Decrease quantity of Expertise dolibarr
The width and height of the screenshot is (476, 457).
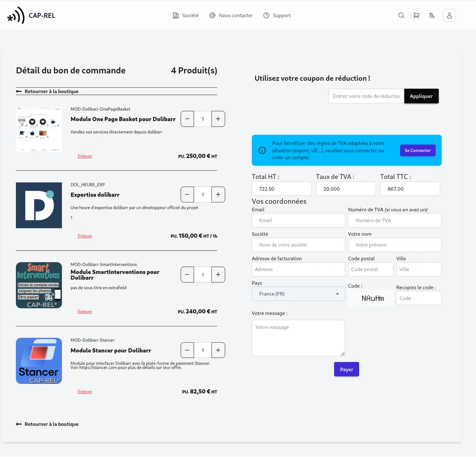187,195
